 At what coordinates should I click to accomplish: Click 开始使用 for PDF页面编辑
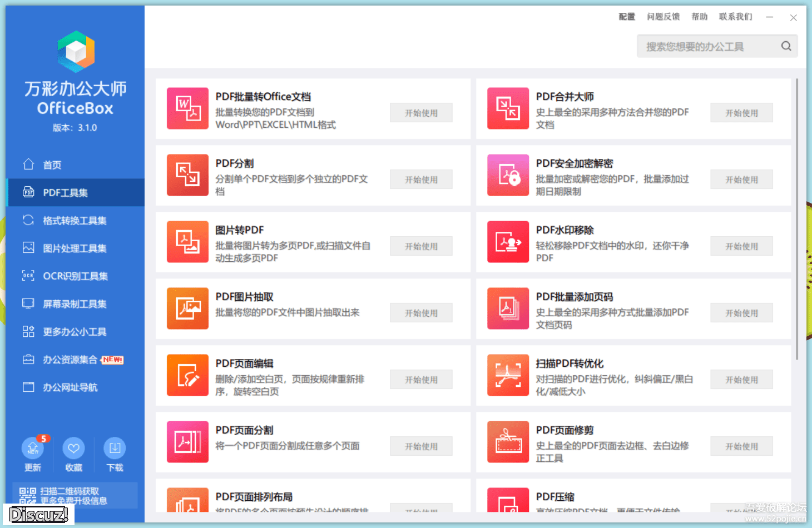421,380
